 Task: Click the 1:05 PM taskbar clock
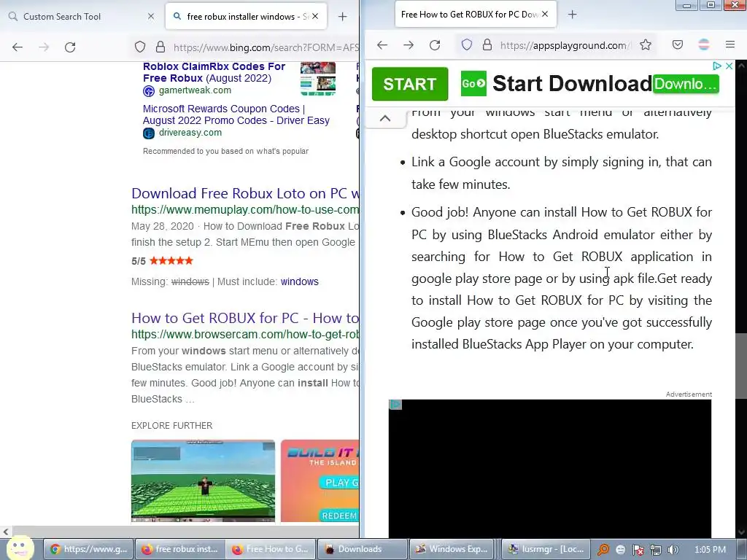(711, 550)
